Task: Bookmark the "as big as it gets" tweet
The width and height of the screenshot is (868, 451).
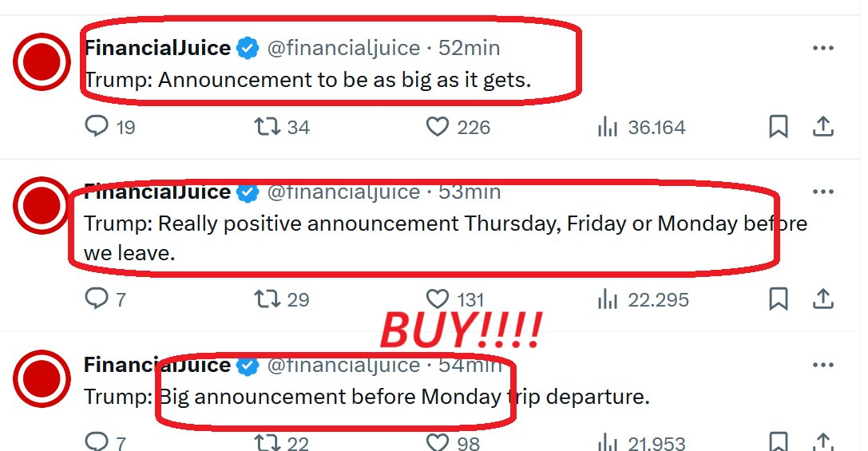Action: (x=778, y=127)
